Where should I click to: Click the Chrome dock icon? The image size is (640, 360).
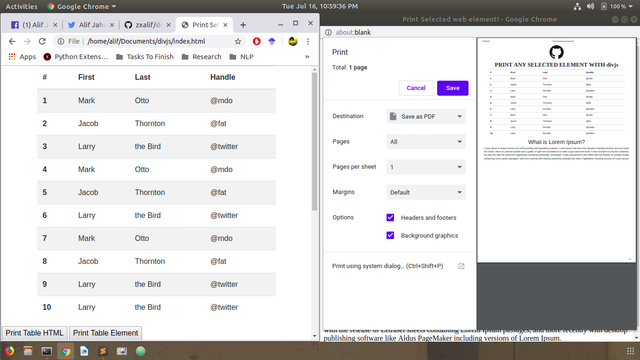click(65, 351)
